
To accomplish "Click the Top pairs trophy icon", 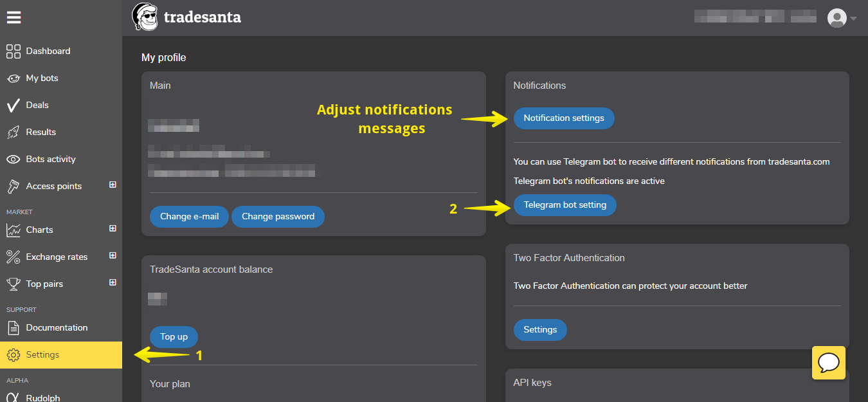I will (14, 284).
